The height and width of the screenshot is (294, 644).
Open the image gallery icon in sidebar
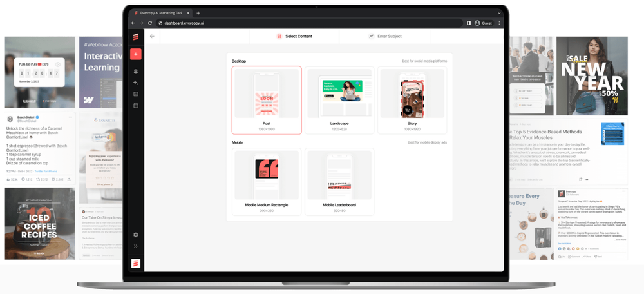pos(135,94)
